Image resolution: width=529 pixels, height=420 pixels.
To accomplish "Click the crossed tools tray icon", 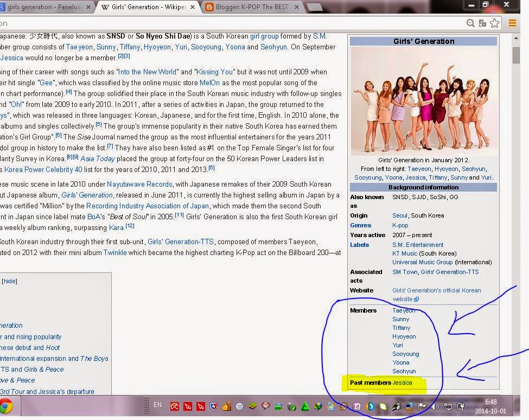I will (x=344, y=406).
